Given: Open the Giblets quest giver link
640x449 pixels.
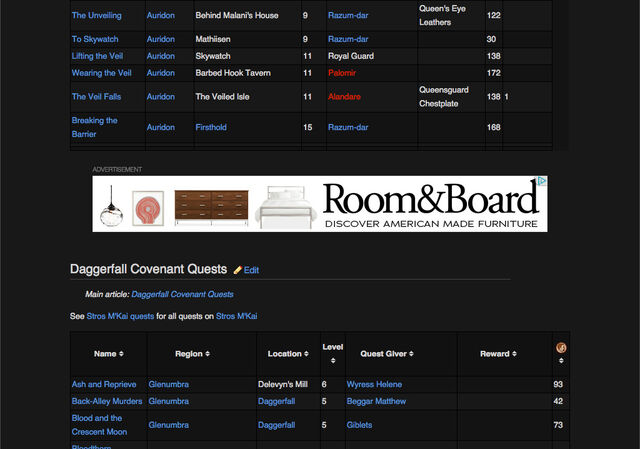Looking at the screenshot, I should 359,425.
